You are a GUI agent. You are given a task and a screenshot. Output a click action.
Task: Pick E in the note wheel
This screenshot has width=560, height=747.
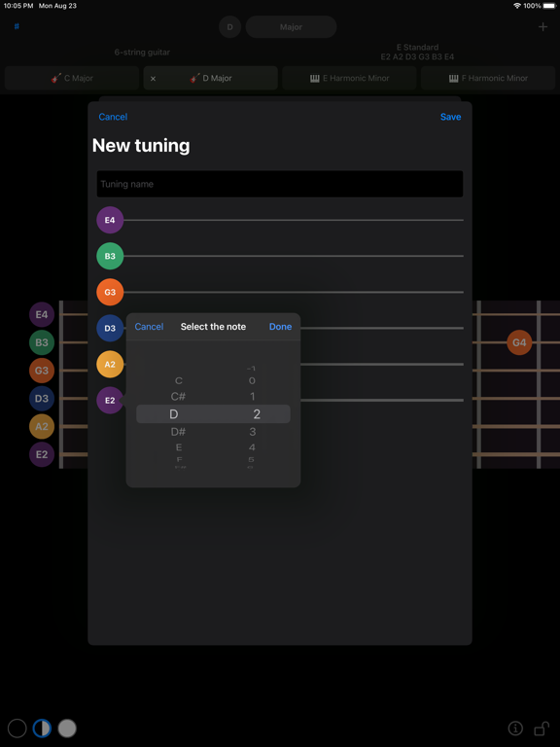coord(179,447)
